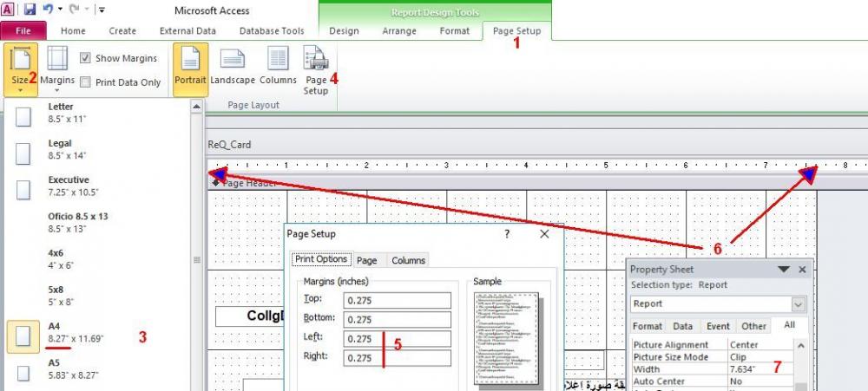This screenshot has height=391, width=868.
Task: Switch to the Home ribbon tab
Action: click(73, 31)
